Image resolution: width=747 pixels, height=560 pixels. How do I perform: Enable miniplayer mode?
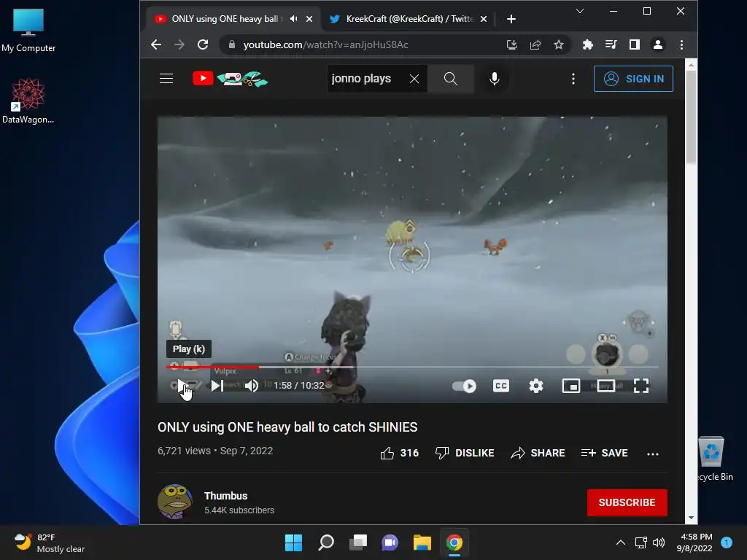(570, 386)
